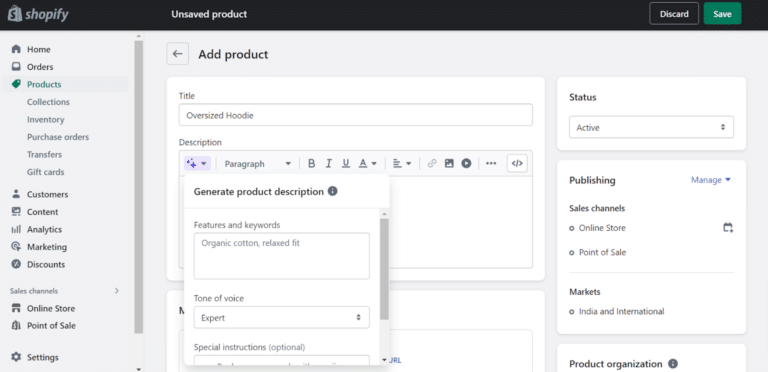Click the Online Store storefront icon
768x372 pixels.
(16, 308)
